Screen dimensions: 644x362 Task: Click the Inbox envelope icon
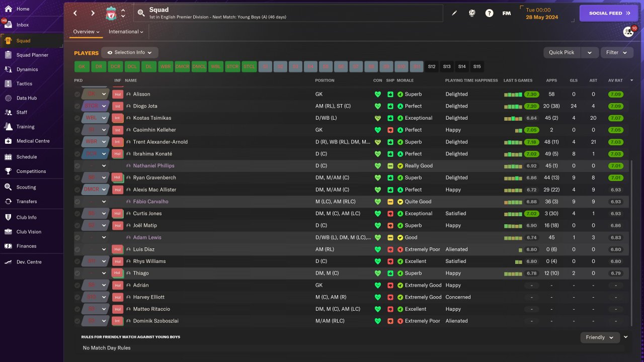(8, 25)
